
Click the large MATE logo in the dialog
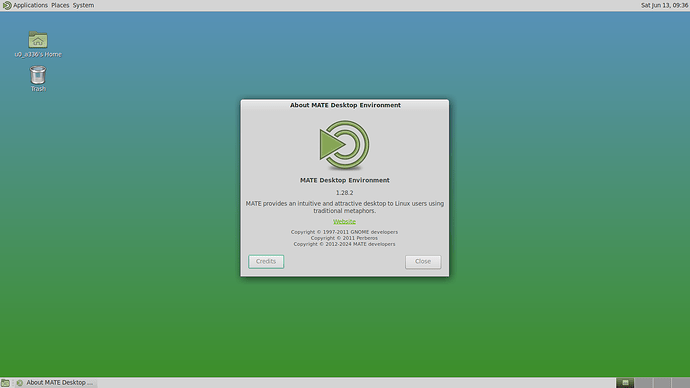[345, 145]
